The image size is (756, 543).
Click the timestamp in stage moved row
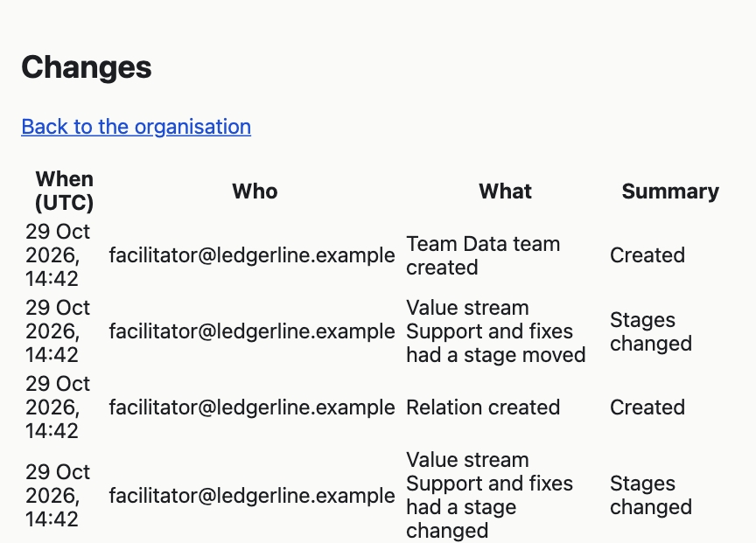click(58, 331)
